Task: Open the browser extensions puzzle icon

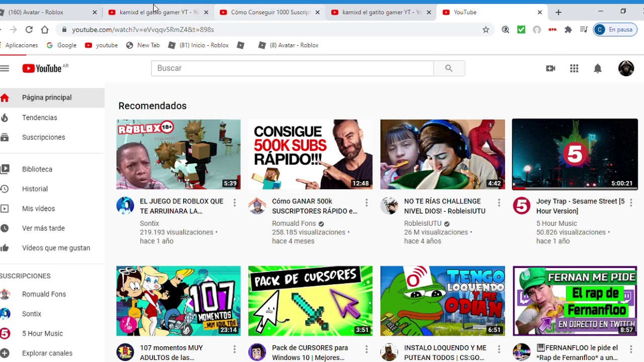Action: point(568,30)
